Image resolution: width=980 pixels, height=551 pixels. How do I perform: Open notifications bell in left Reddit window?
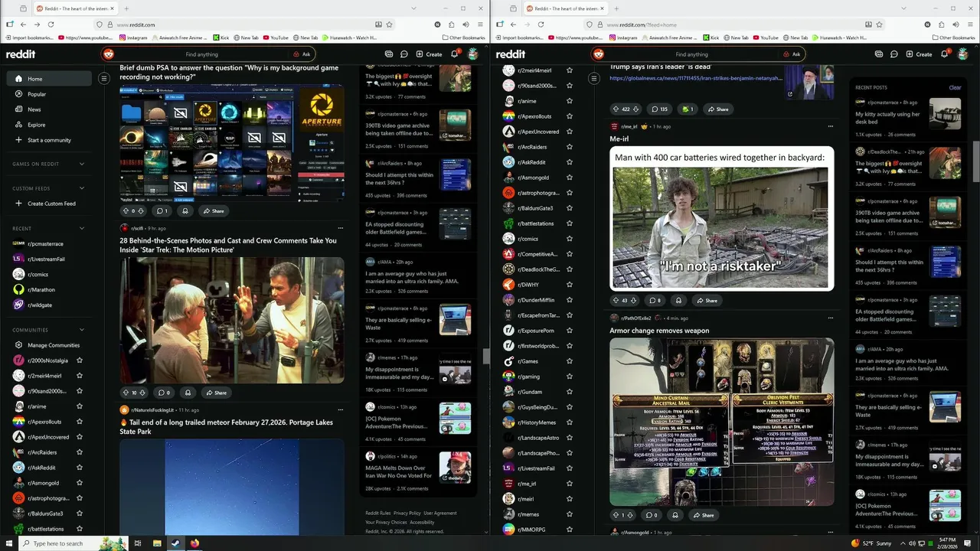(454, 54)
